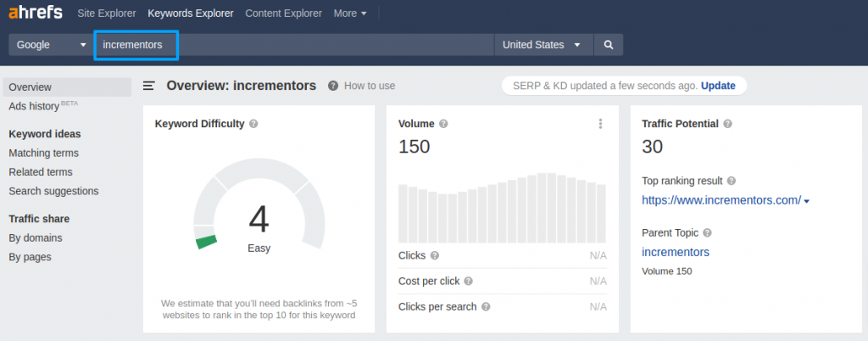Image resolution: width=868 pixels, height=341 pixels.
Task: Open Site Explorer
Action: point(107,14)
